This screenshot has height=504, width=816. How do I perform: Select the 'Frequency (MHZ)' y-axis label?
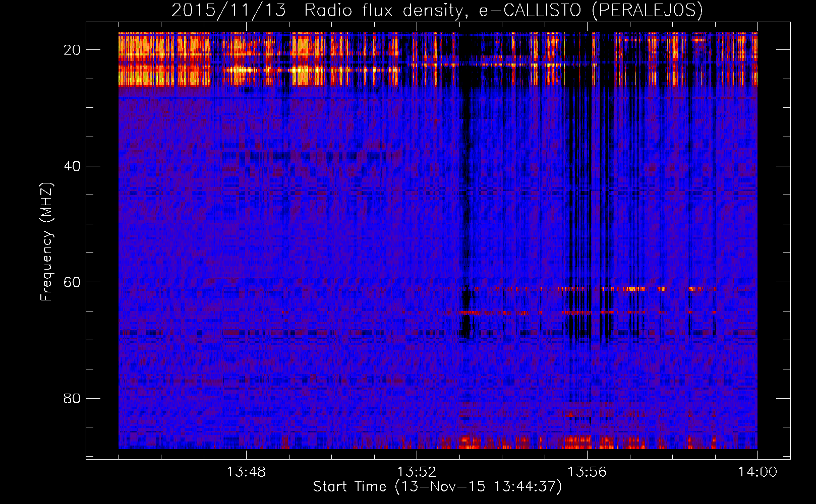point(46,242)
